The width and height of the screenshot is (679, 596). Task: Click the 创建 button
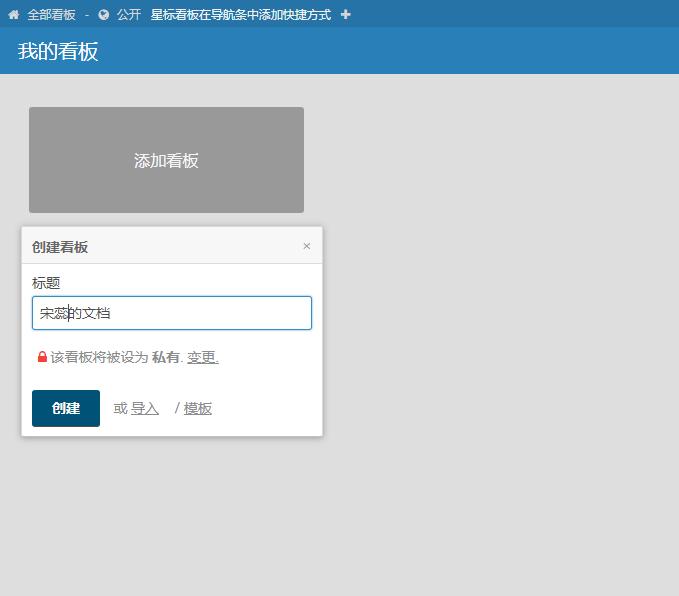click(66, 408)
